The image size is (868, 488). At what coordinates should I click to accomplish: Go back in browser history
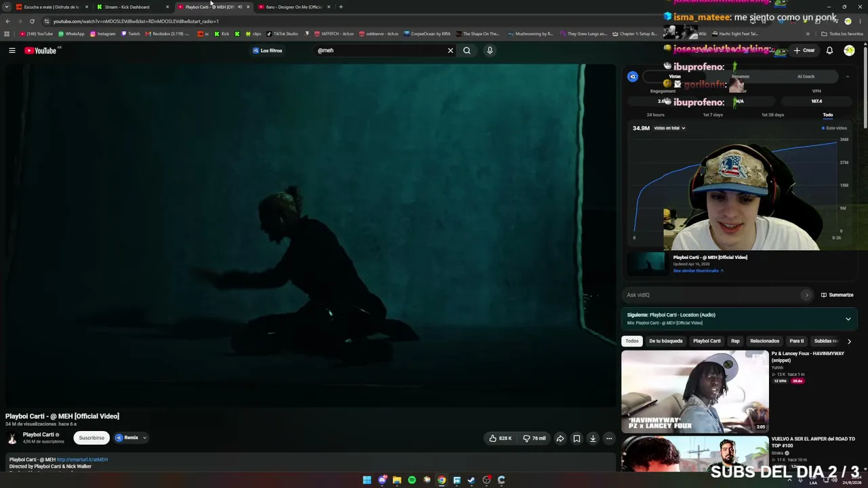pyautogui.click(x=7, y=21)
